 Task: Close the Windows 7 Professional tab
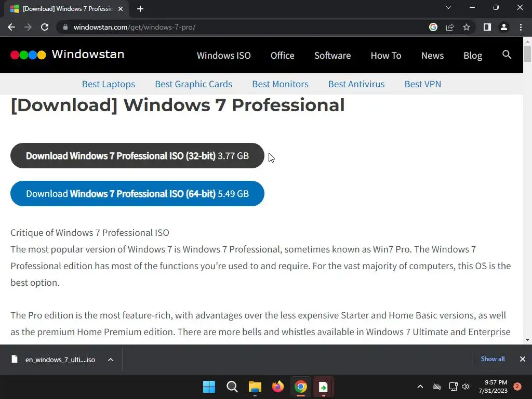point(121,9)
